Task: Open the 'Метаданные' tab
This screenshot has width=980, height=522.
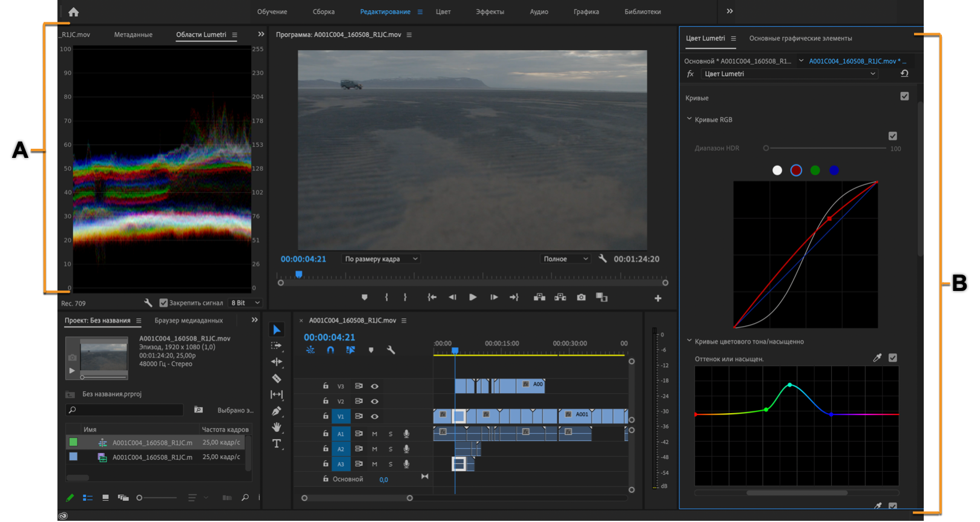Action: click(x=133, y=34)
